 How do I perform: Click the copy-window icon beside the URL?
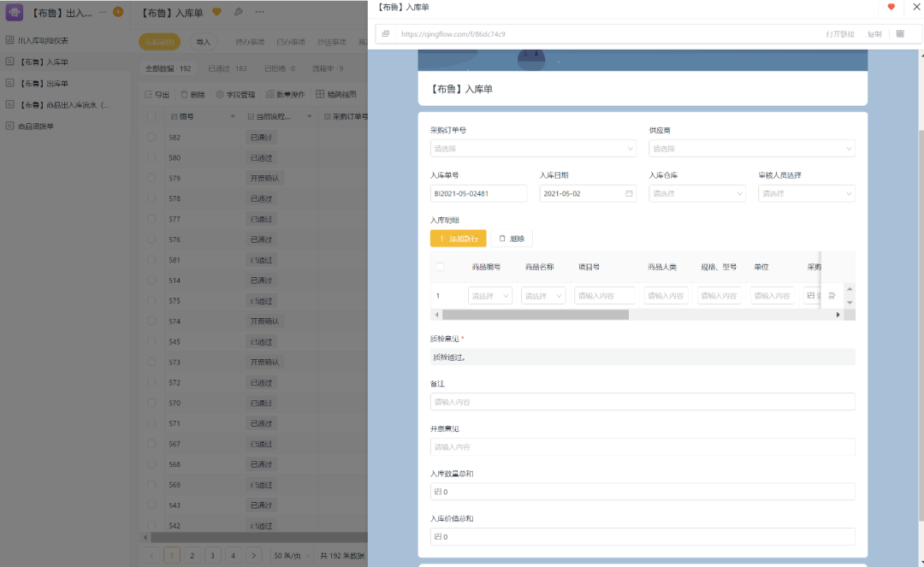pyautogui.click(x=386, y=34)
